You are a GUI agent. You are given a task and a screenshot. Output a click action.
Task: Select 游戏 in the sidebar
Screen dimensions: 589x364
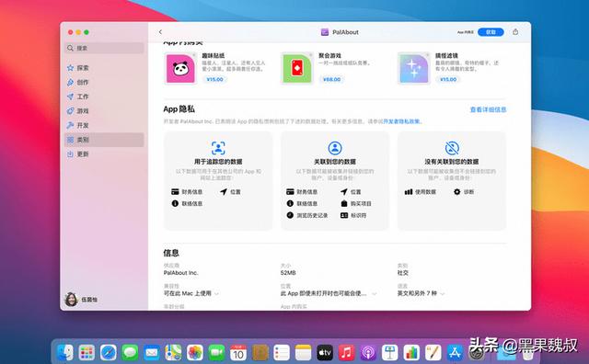pos(104,110)
